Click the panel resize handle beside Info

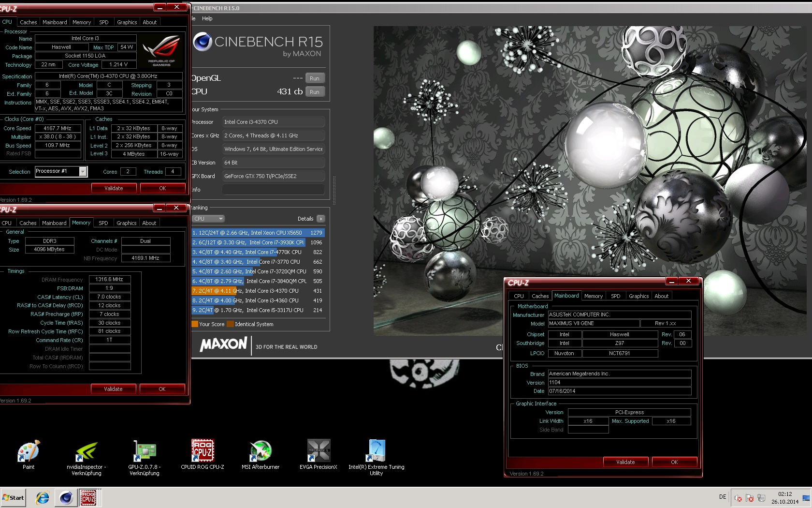tap(333, 190)
